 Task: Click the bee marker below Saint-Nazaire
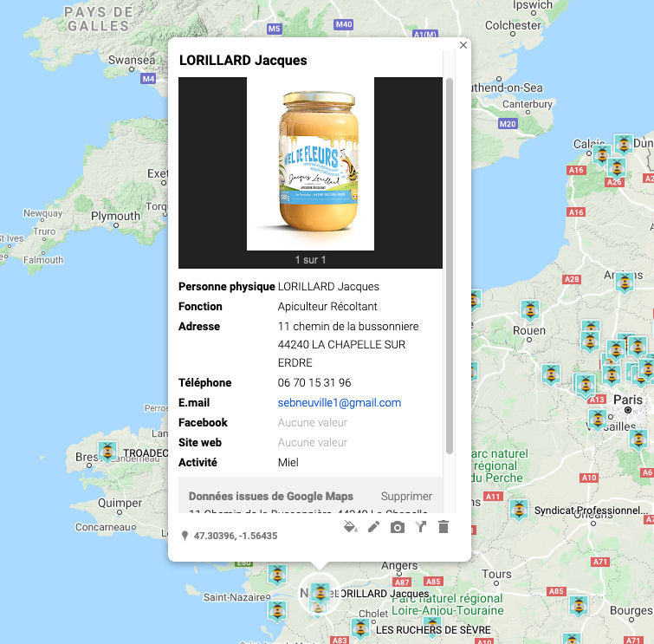pos(277,611)
